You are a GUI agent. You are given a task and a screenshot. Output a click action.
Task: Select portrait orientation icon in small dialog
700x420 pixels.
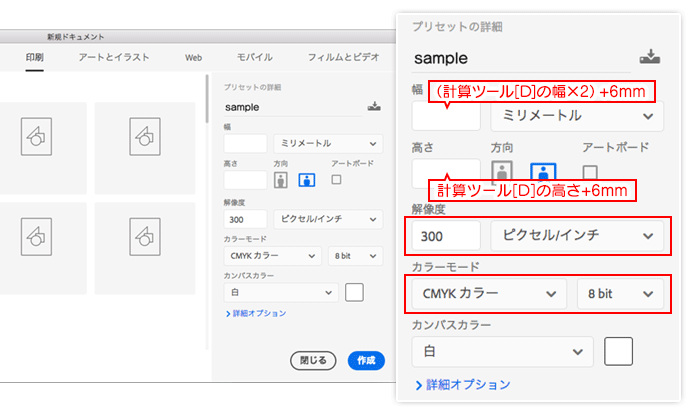281,180
